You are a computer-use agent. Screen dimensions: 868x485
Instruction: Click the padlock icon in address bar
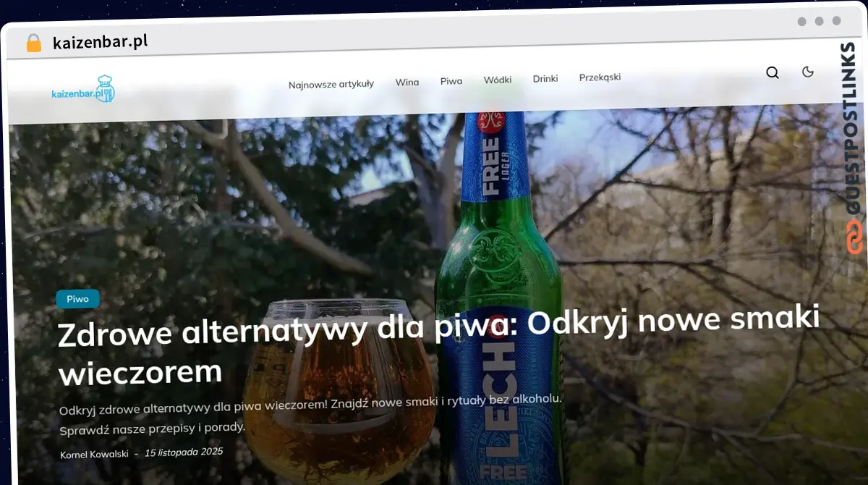[x=33, y=43]
